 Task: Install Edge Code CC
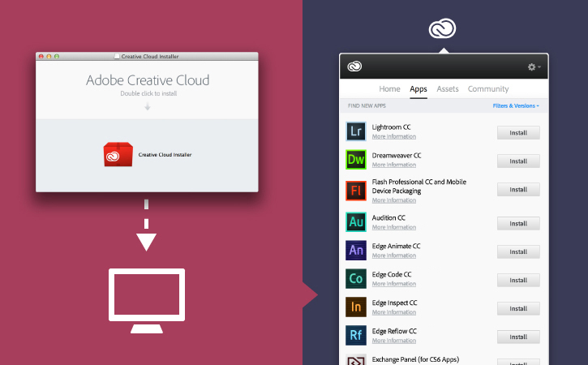pos(518,280)
